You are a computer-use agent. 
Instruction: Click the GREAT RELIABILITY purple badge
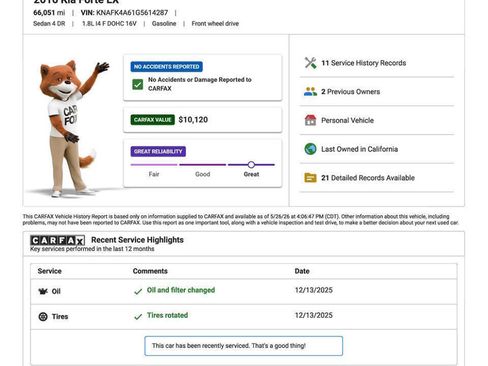click(x=158, y=151)
